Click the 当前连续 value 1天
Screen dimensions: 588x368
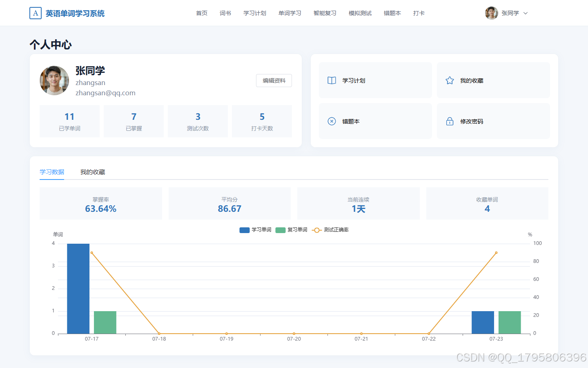pyautogui.click(x=359, y=209)
